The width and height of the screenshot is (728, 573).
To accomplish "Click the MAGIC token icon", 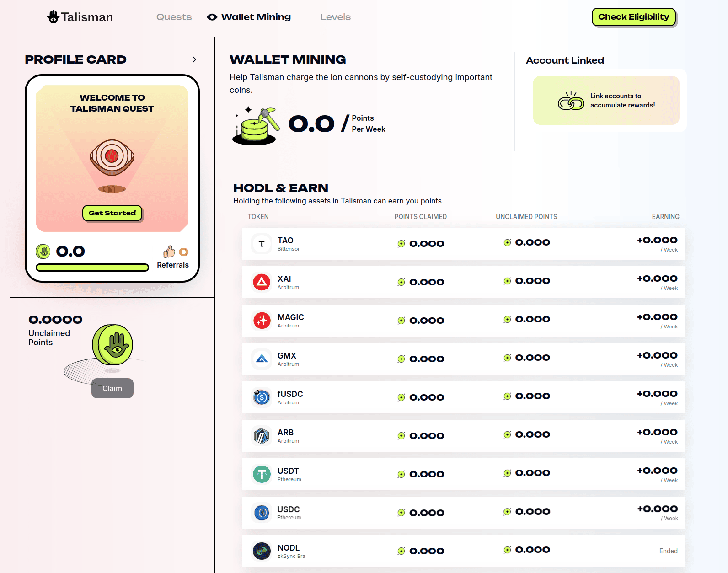I will (x=262, y=321).
